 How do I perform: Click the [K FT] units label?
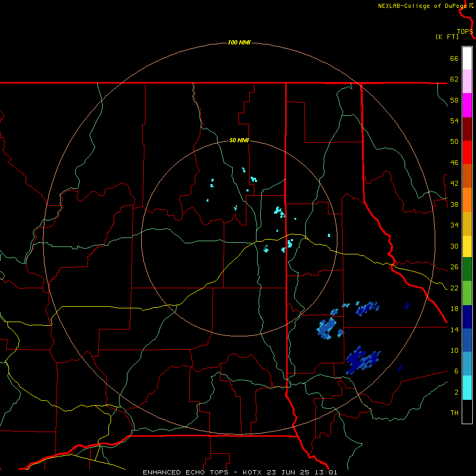click(x=447, y=37)
